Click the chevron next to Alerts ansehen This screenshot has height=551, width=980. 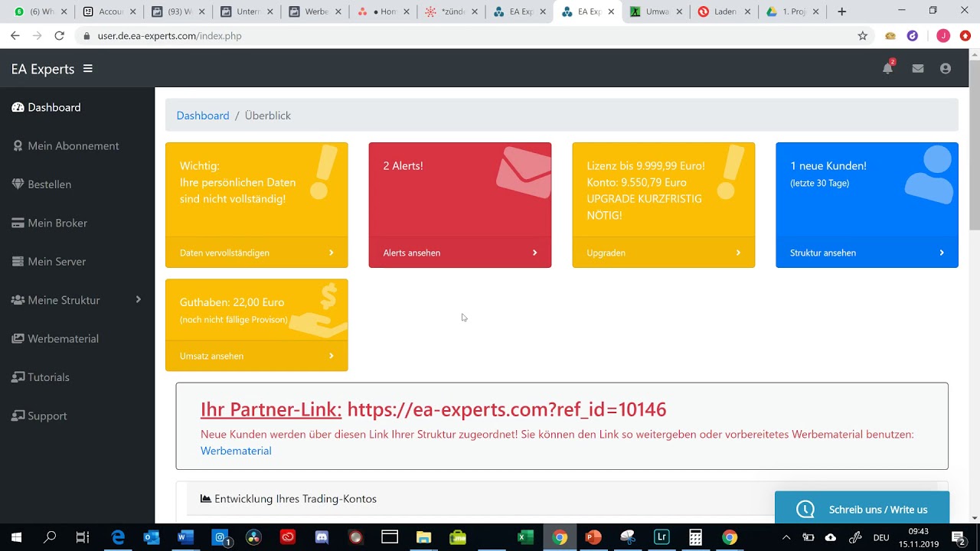pyautogui.click(x=534, y=253)
